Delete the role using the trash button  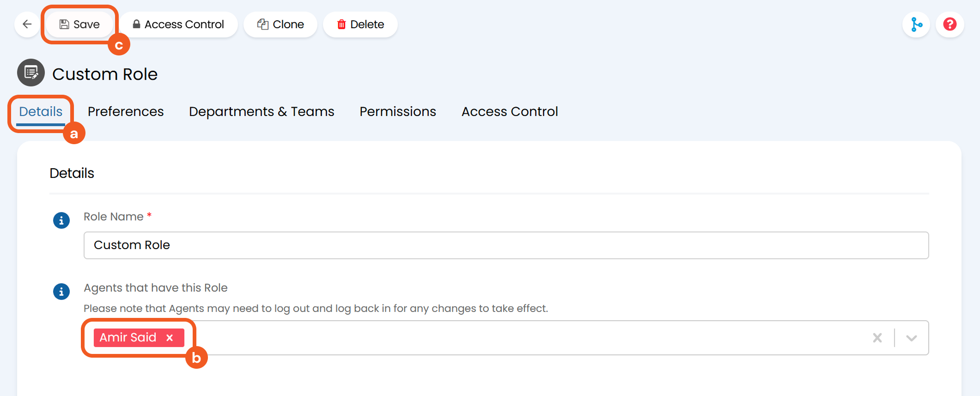[x=360, y=24]
